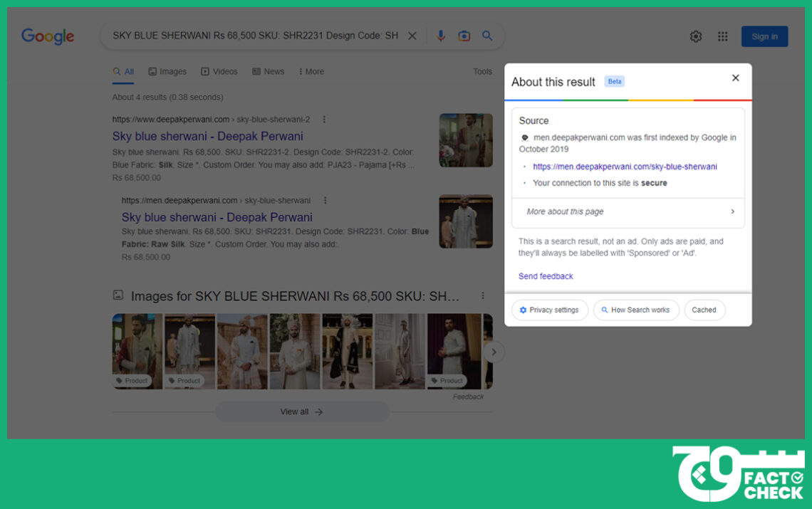Advance image carousel with right arrow
This screenshot has height=509, width=812.
pos(494,352)
